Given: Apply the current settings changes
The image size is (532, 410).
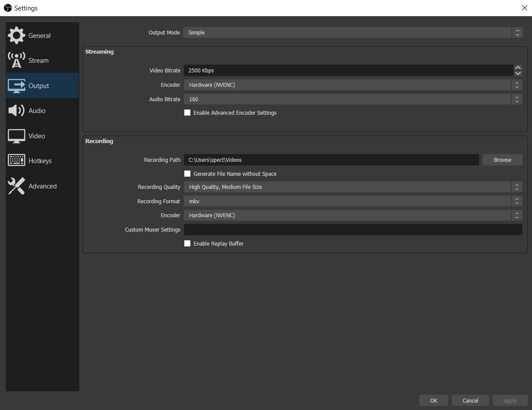Looking at the screenshot, I should [510, 400].
